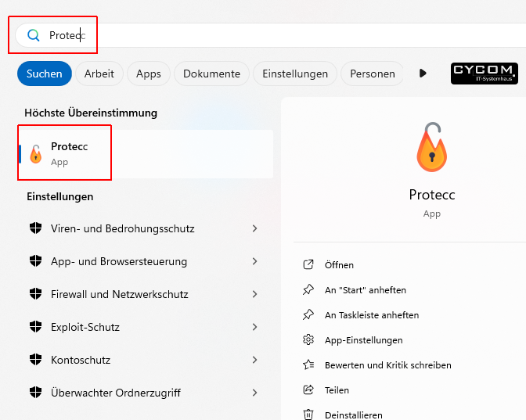Click star icon beside Bewerten und Kritik schreiben
Screen dimensions: 526x420
308,364
